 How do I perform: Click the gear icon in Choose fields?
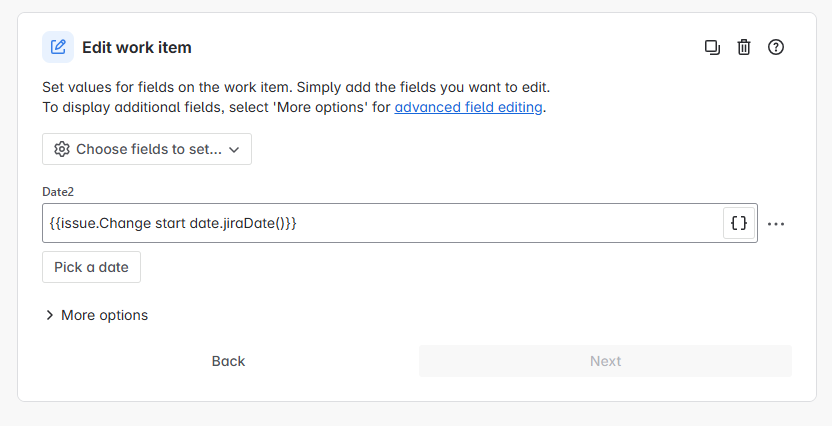pos(62,149)
